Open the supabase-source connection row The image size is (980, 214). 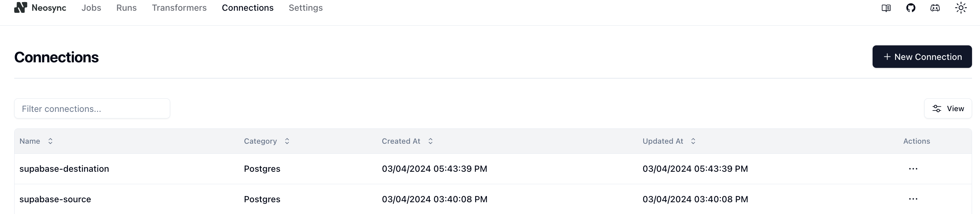(x=493, y=199)
